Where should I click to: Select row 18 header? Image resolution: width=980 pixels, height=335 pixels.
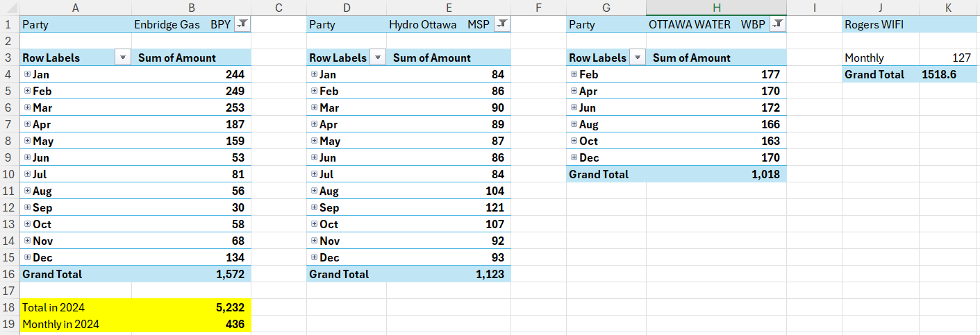coord(9,307)
